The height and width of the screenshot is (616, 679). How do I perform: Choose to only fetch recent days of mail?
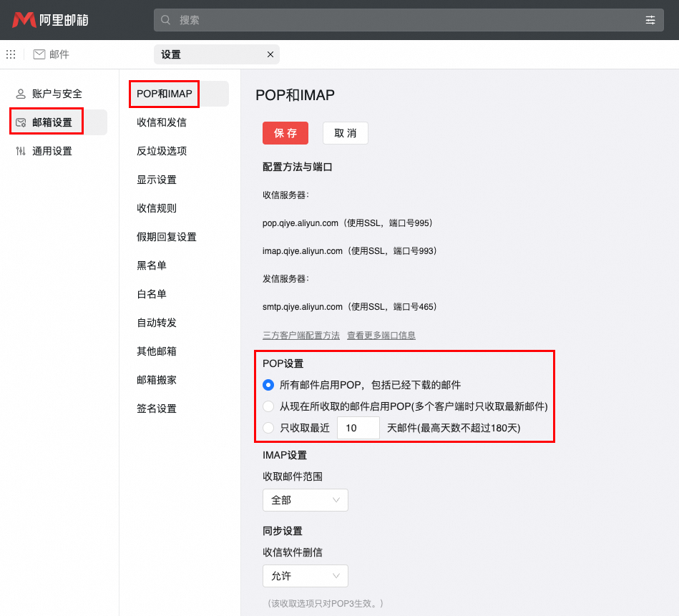268,427
